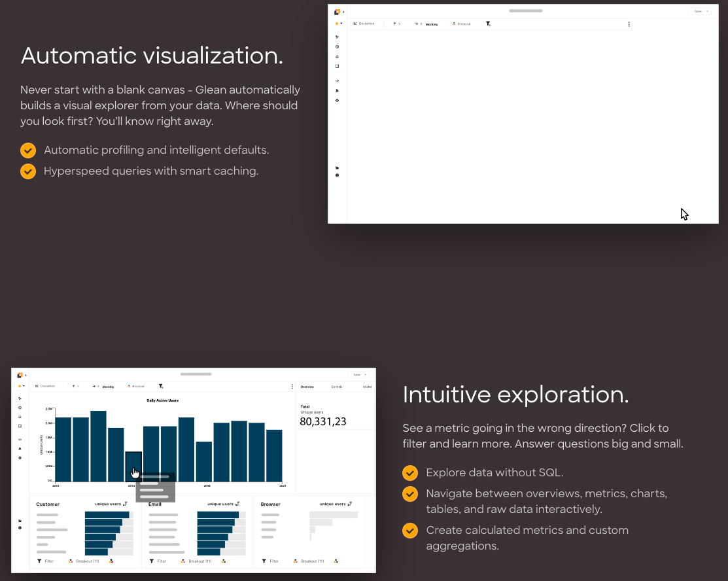728x581 pixels.
Task: Click the tallest bar in Daily Active Users chart
Action: [x=98, y=446]
